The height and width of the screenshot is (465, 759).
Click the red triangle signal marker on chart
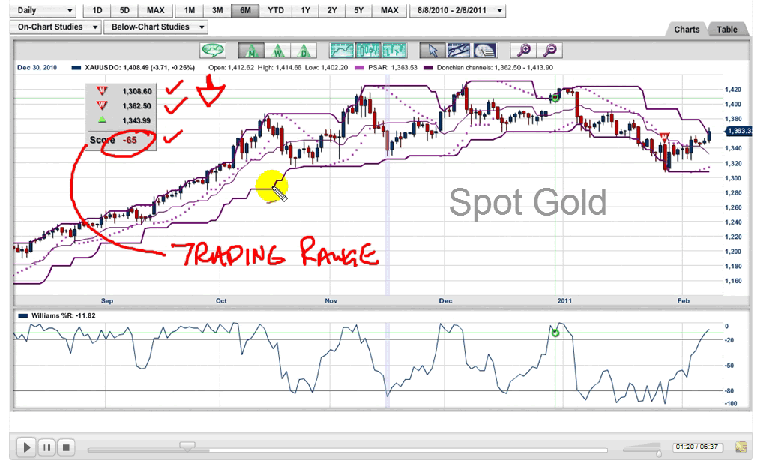(665, 138)
